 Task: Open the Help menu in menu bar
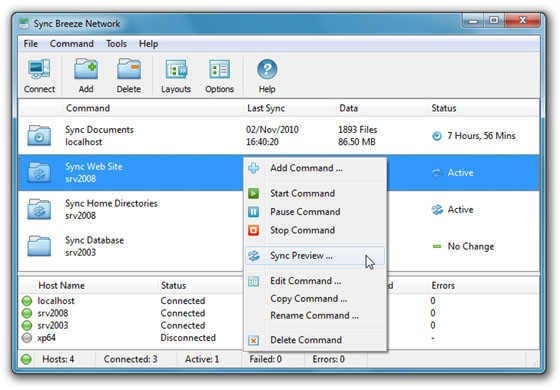[149, 44]
